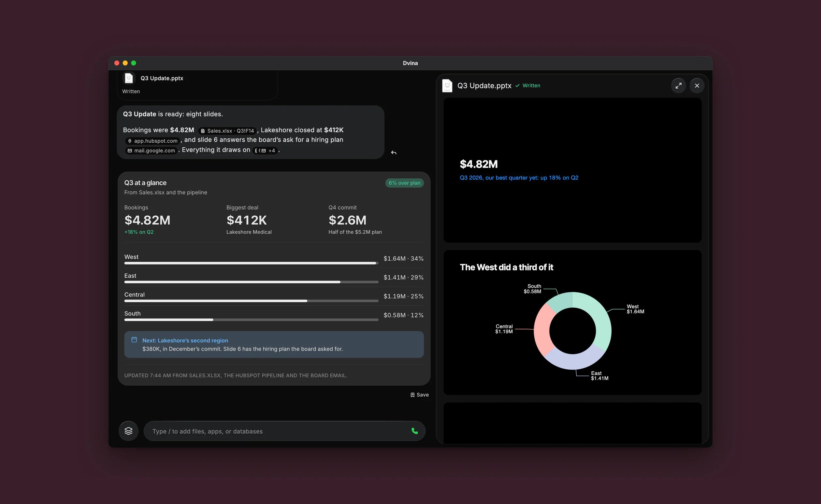
Task: Expand the +4 additional sources chip
Action: (265, 151)
